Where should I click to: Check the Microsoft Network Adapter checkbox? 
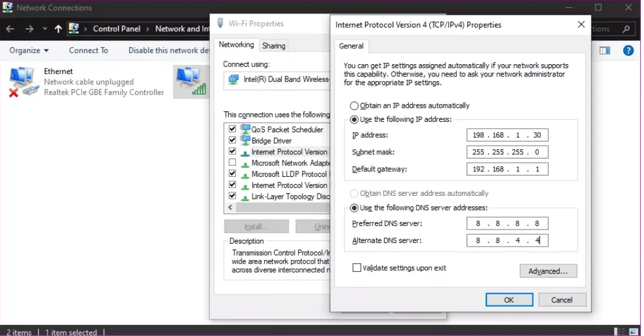coord(232,163)
